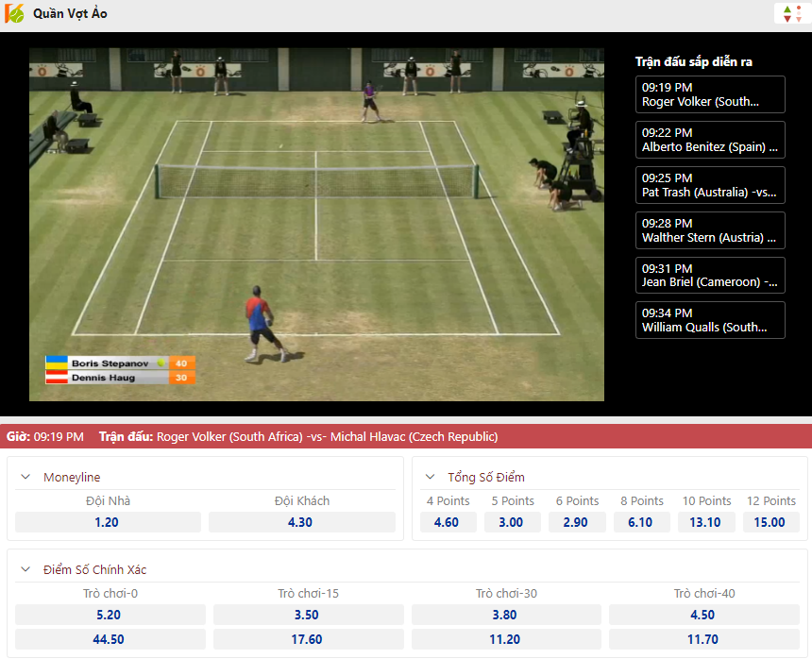Collapse the Moneyline section chevron

[x=25, y=478]
